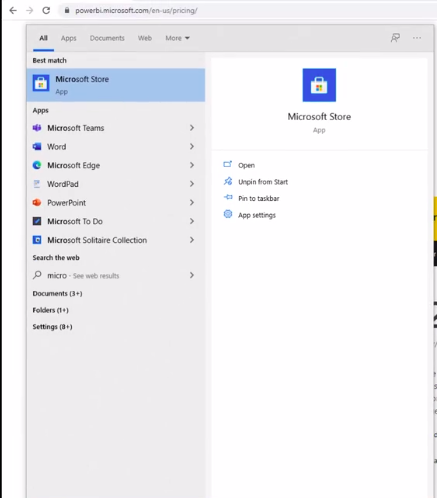
Task: Click the App settings gear icon
Action: coord(228,214)
